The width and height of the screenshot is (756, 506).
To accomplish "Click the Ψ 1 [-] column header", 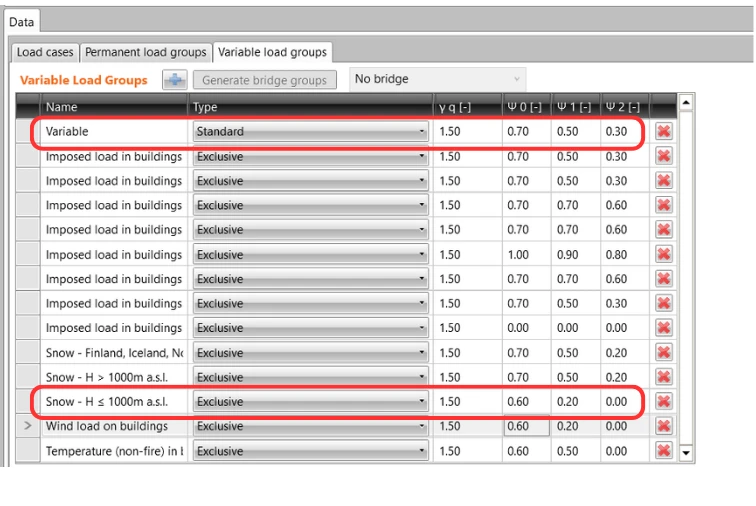I will click(576, 107).
